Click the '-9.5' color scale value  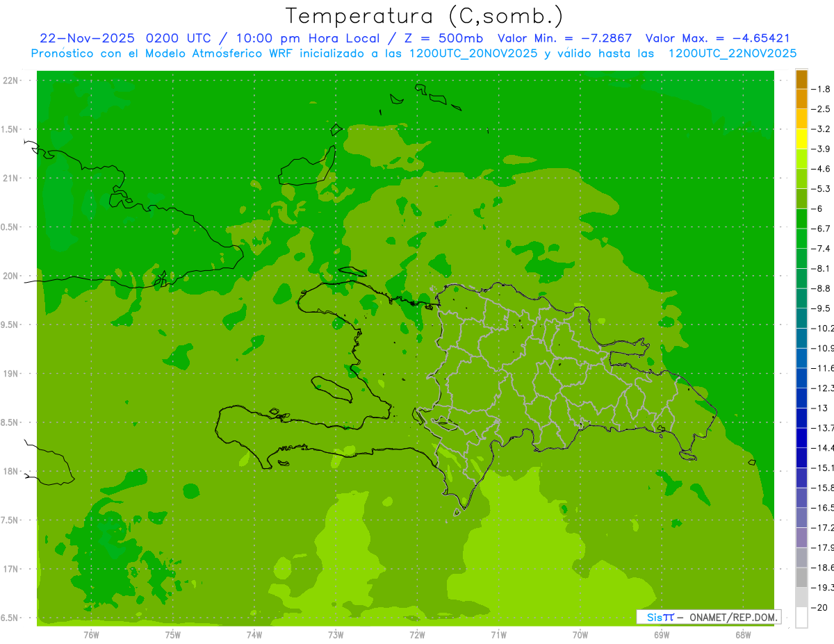(821, 308)
